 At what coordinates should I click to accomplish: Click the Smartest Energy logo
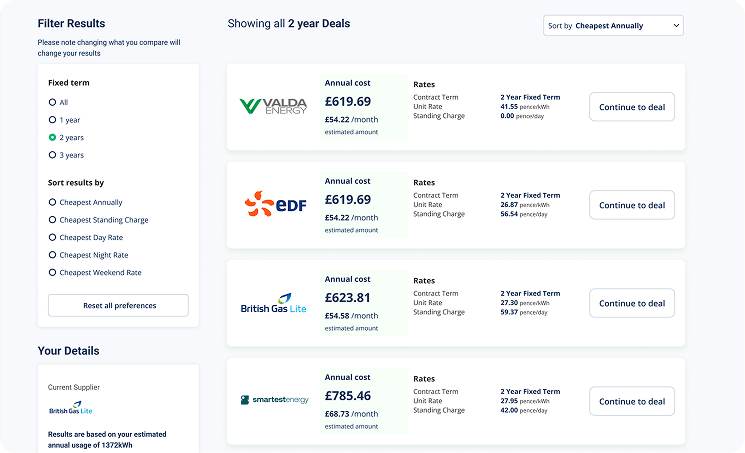tap(274, 400)
